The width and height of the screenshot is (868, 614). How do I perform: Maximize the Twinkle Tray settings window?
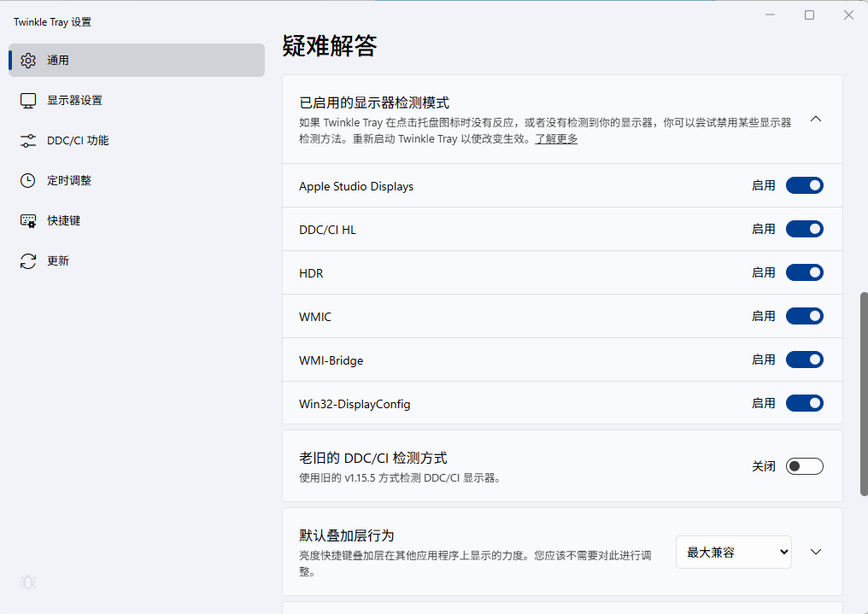pos(809,15)
